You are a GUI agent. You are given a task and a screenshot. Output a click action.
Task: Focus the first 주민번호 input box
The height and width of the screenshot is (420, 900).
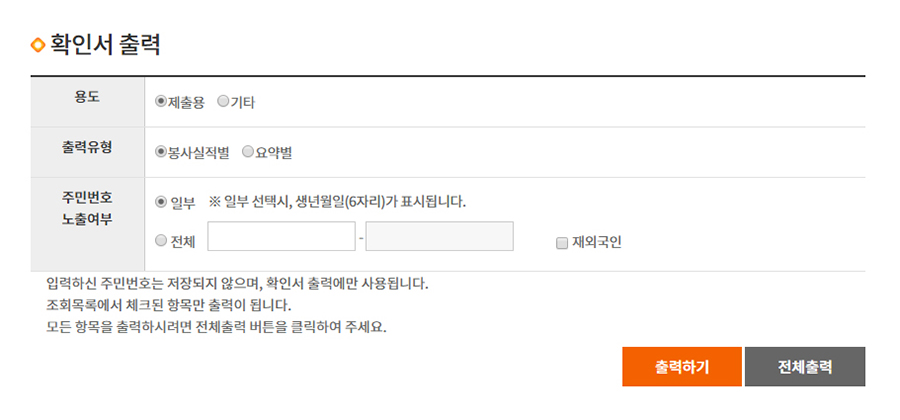tap(281, 236)
